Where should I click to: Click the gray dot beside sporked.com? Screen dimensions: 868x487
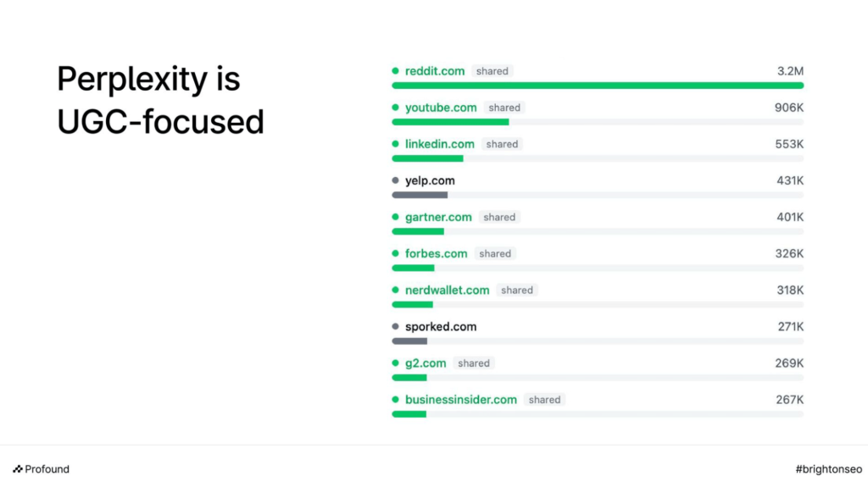pyautogui.click(x=395, y=327)
